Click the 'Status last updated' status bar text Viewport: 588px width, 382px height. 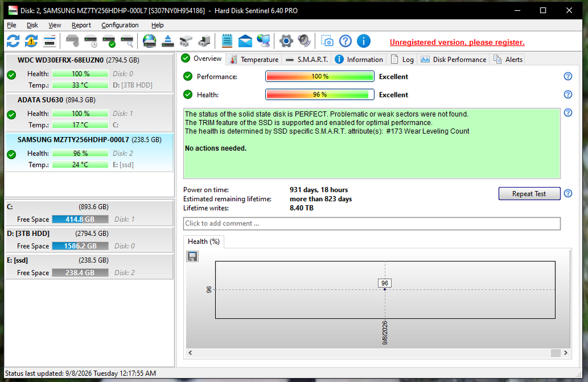80,373
